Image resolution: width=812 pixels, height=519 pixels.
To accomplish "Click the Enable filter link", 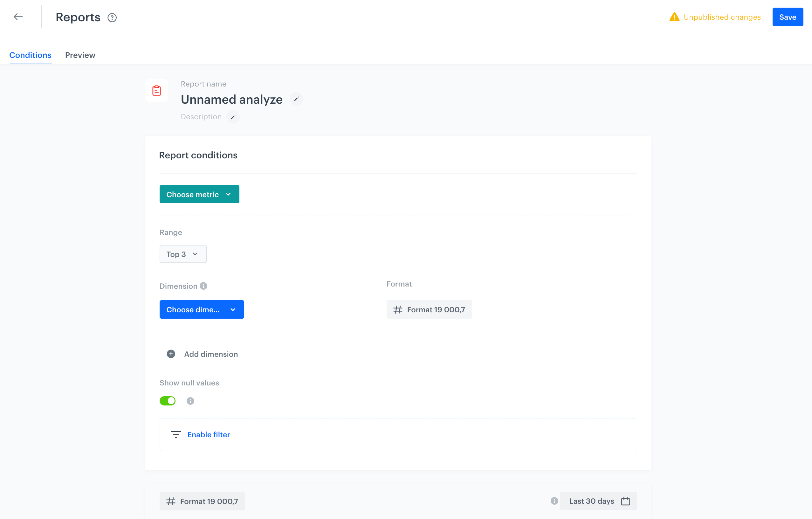I will click(208, 434).
